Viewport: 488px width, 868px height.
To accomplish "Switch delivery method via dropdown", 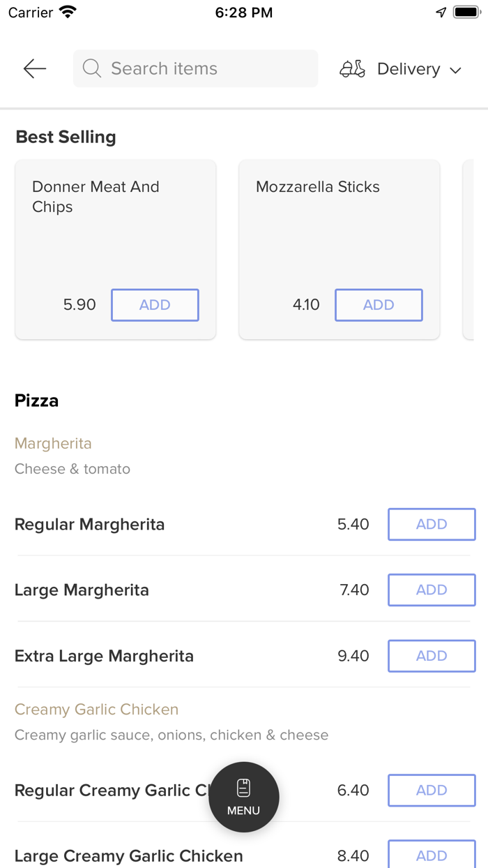I will [x=409, y=68].
